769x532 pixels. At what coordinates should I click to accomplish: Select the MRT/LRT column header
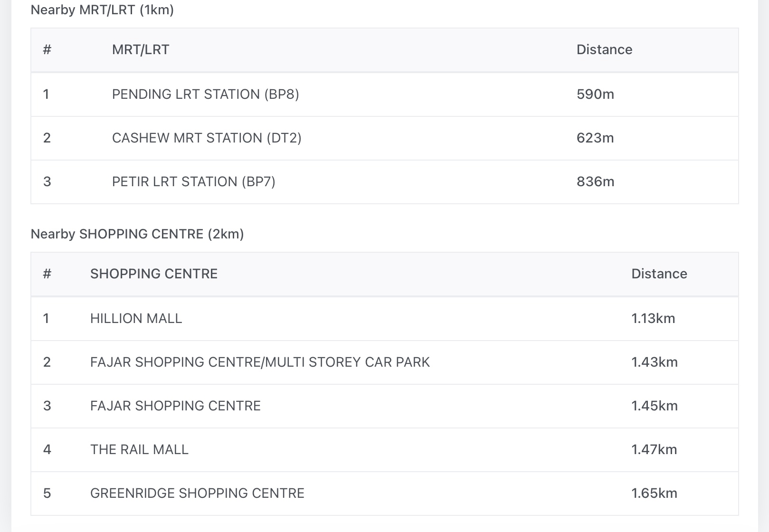(x=141, y=50)
